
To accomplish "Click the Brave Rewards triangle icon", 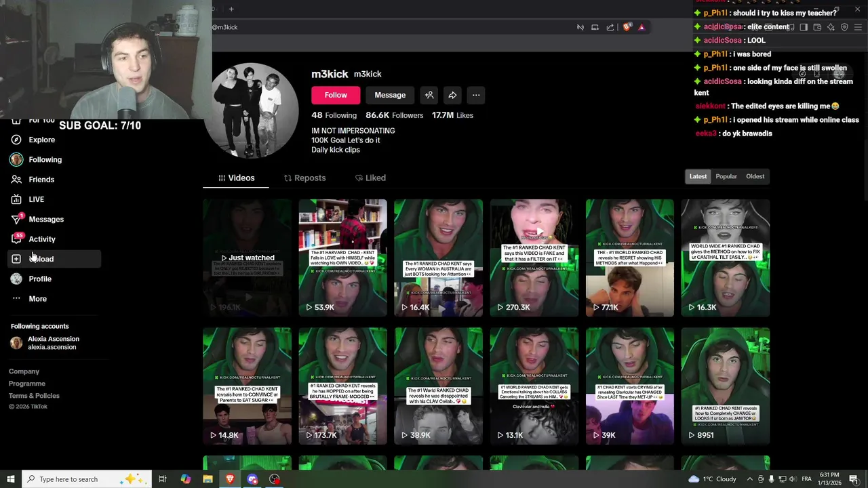I will click(641, 27).
